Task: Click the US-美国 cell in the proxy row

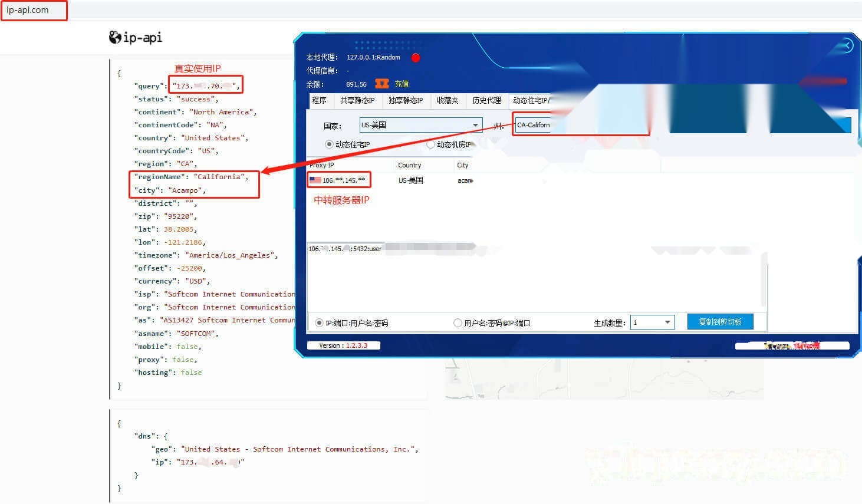Action: [x=411, y=180]
